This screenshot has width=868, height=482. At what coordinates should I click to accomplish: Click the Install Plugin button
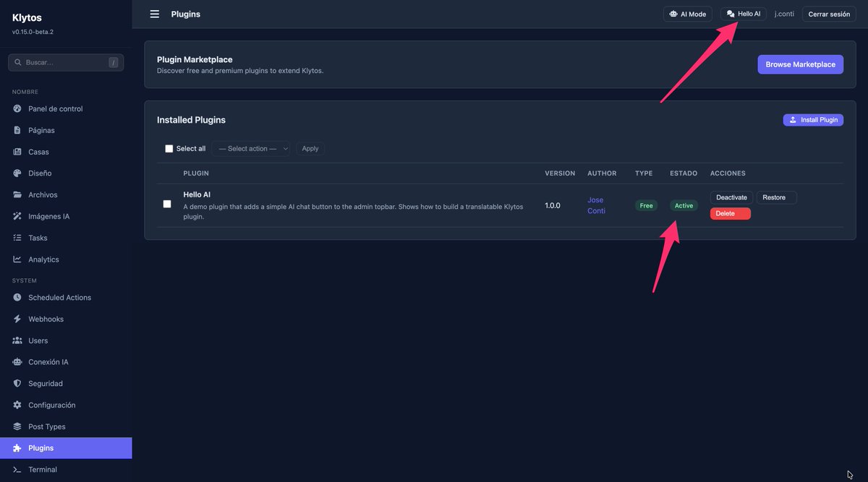[x=813, y=120]
